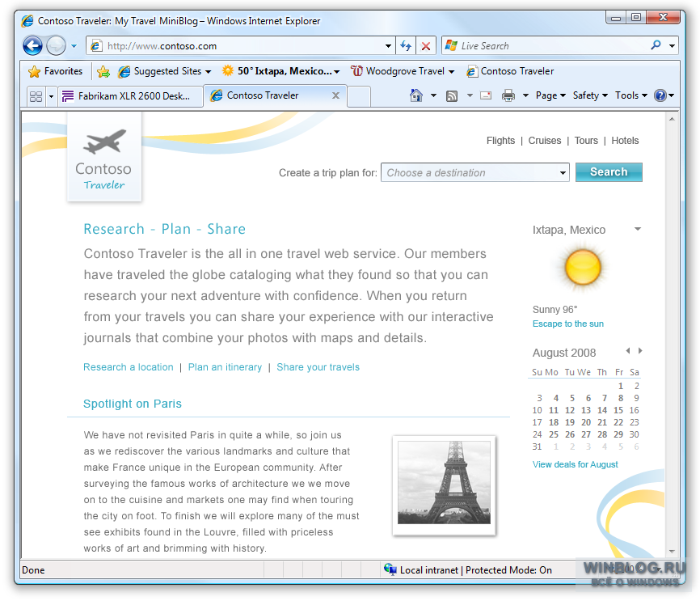Click the teal Search button
This screenshot has height=601, width=700.
(x=609, y=172)
